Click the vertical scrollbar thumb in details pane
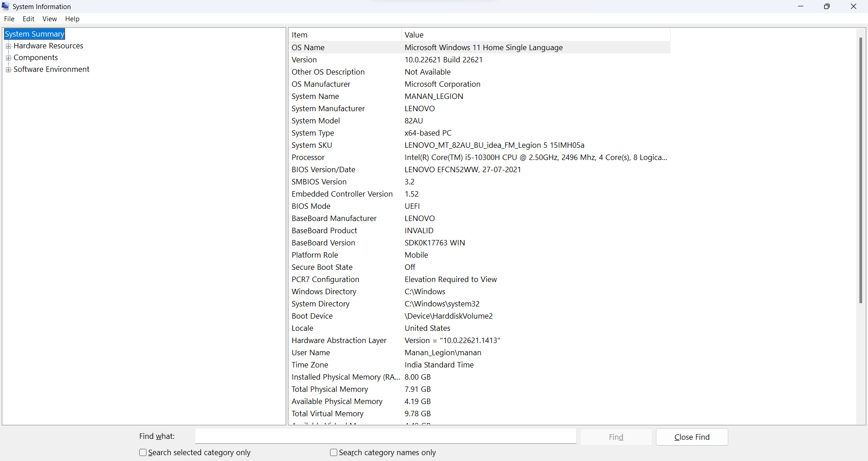Image resolution: width=868 pixels, height=461 pixels. click(861, 170)
